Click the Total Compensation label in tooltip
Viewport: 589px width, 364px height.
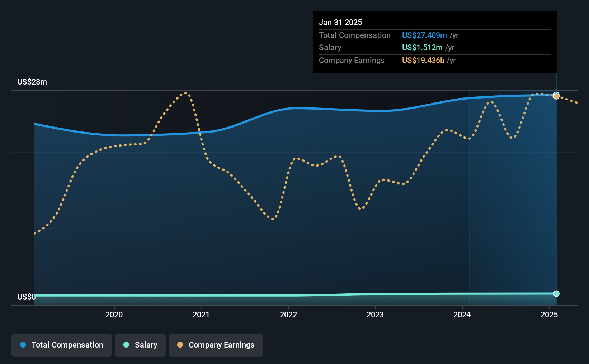tap(355, 35)
